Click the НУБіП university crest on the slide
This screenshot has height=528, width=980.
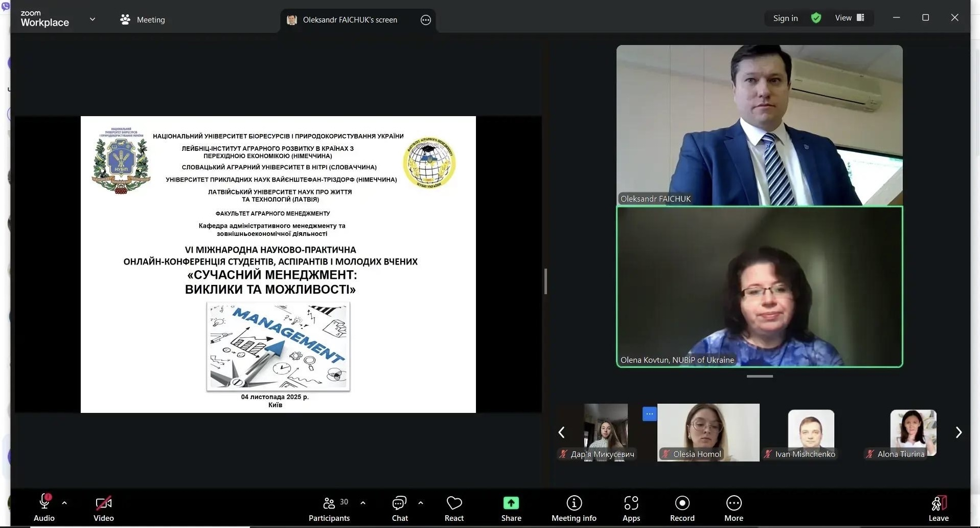point(121,161)
